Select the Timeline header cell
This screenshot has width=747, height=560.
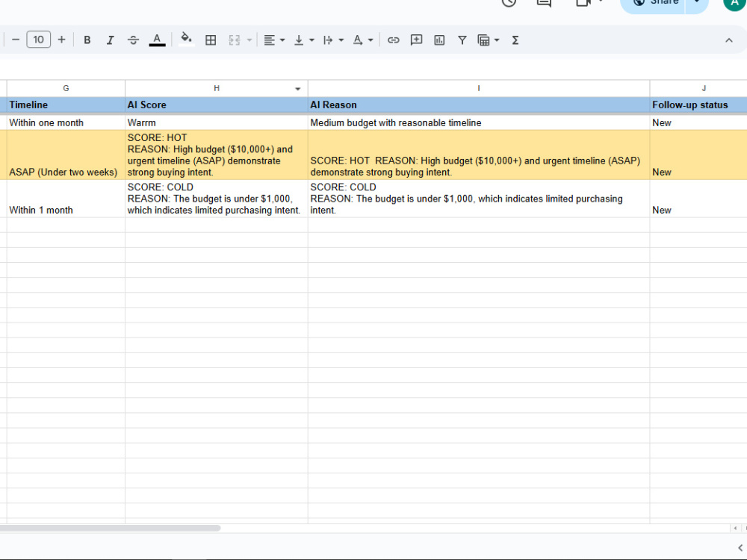(x=66, y=105)
